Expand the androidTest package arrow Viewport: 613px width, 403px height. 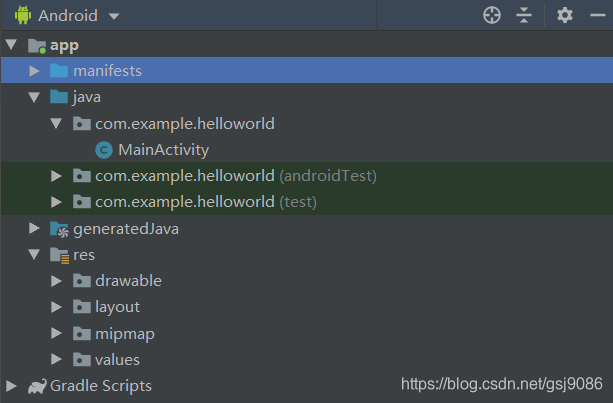tap(56, 176)
